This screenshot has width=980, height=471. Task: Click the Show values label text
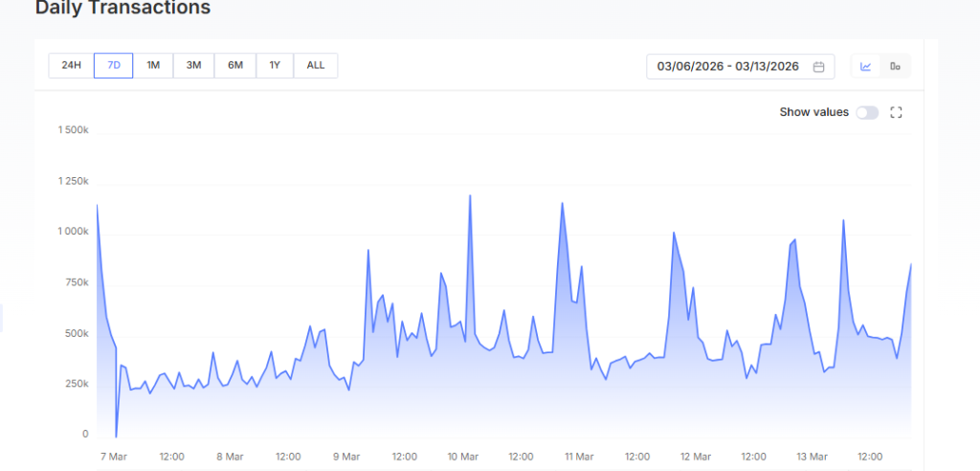click(813, 112)
